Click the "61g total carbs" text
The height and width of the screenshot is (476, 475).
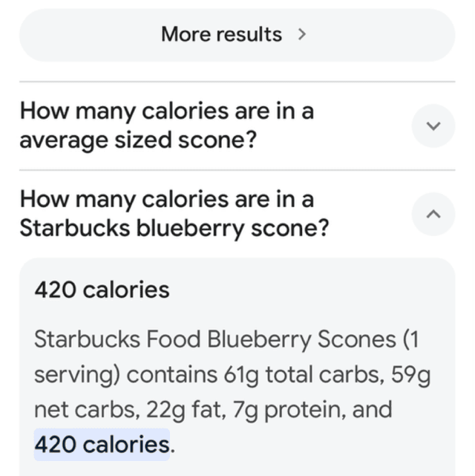(x=302, y=375)
